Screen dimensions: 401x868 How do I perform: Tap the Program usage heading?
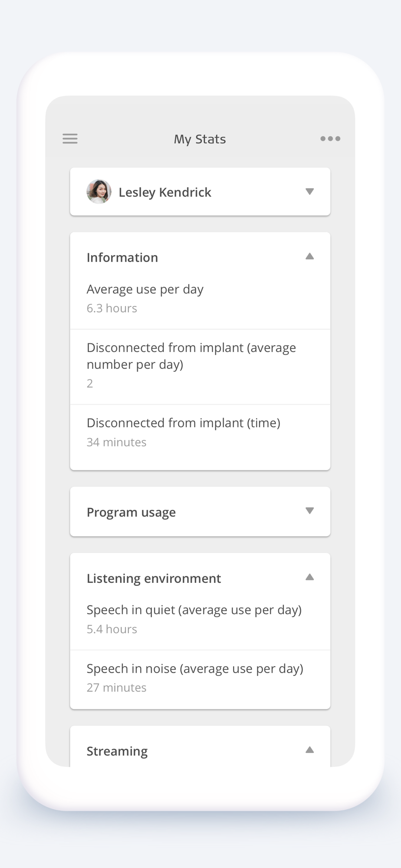click(x=131, y=512)
